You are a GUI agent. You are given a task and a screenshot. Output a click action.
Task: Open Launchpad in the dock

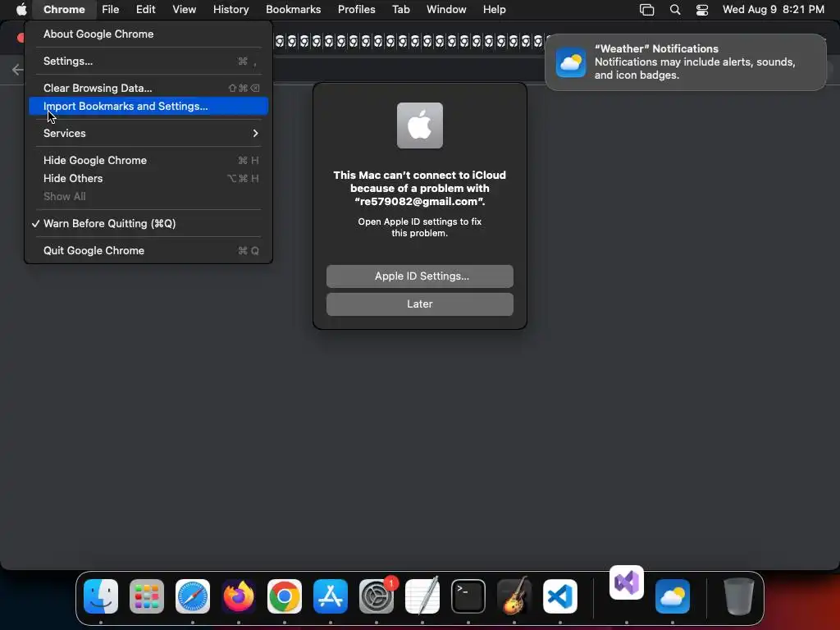pyautogui.click(x=147, y=596)
